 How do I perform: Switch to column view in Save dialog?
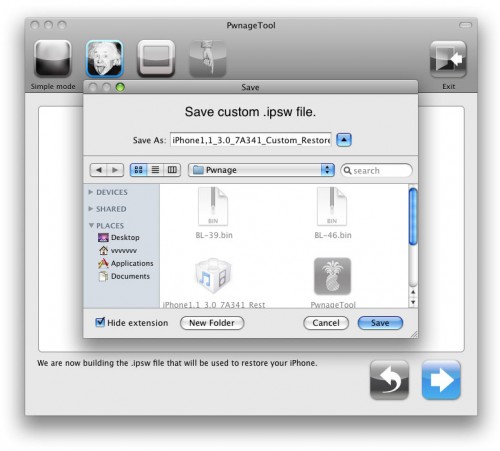pyautogui.click(x=172, y=170)
